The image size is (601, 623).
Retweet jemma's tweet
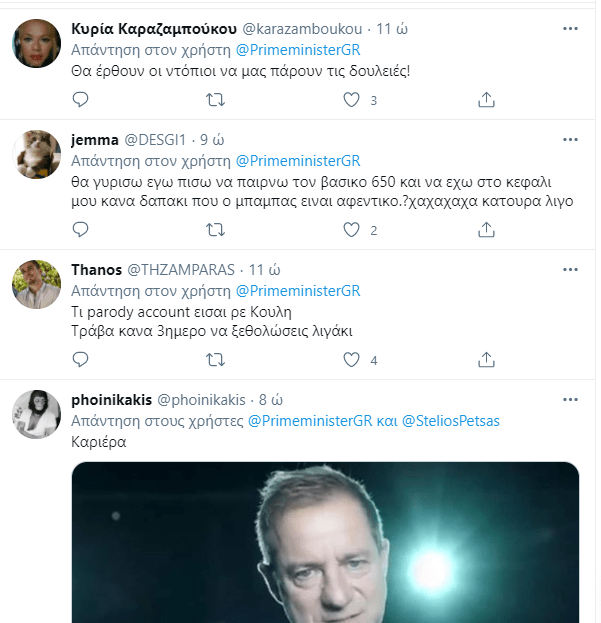click(215, 230)
